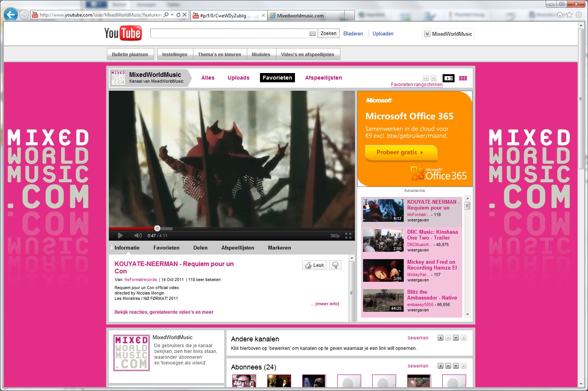Move Abonnees module up arrow
This screenshot has height=391, width=588.
448,366
